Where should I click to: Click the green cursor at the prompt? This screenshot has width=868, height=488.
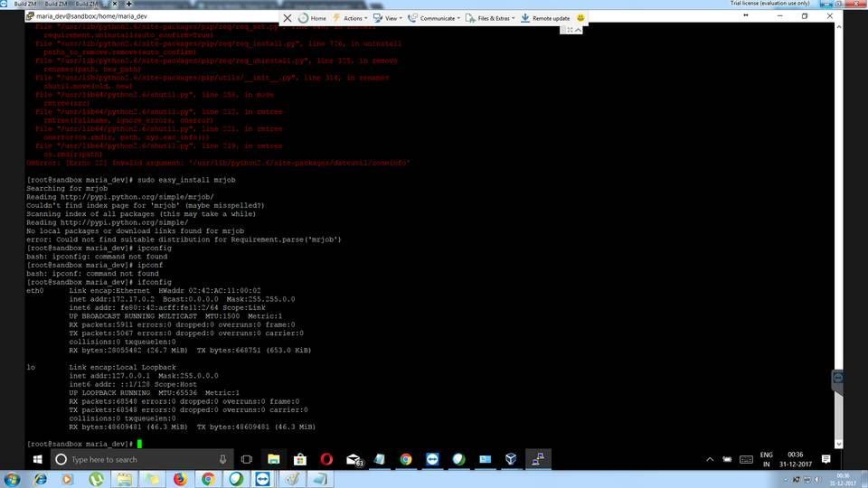(x=139, y=444)
